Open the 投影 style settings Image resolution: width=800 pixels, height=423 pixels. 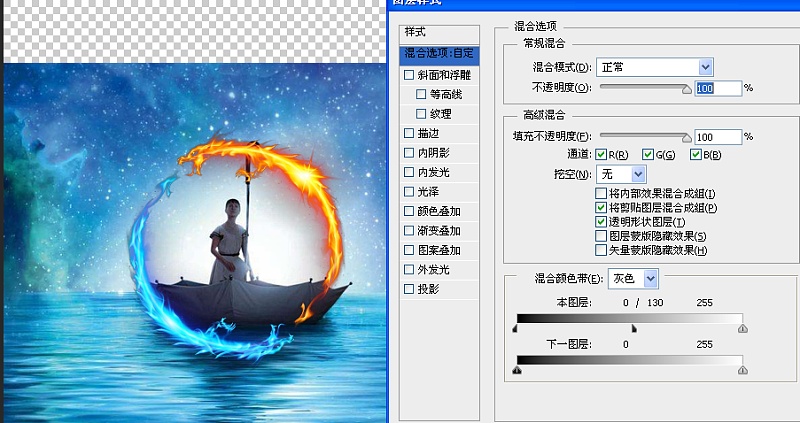pos(429,290)
